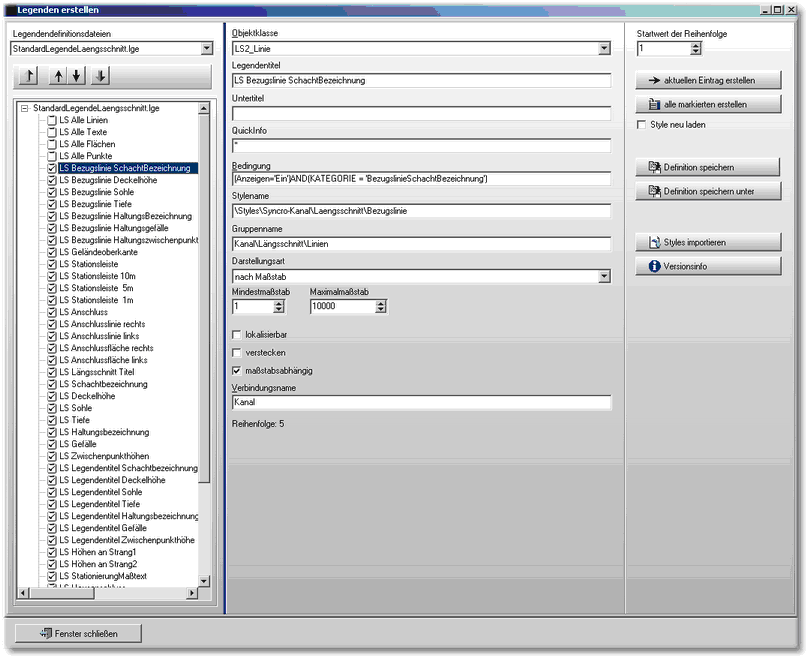Collapse the StandardLegendeLaengsschnitt.lge tree node
811x661 pixels.
tap(24, 108)
